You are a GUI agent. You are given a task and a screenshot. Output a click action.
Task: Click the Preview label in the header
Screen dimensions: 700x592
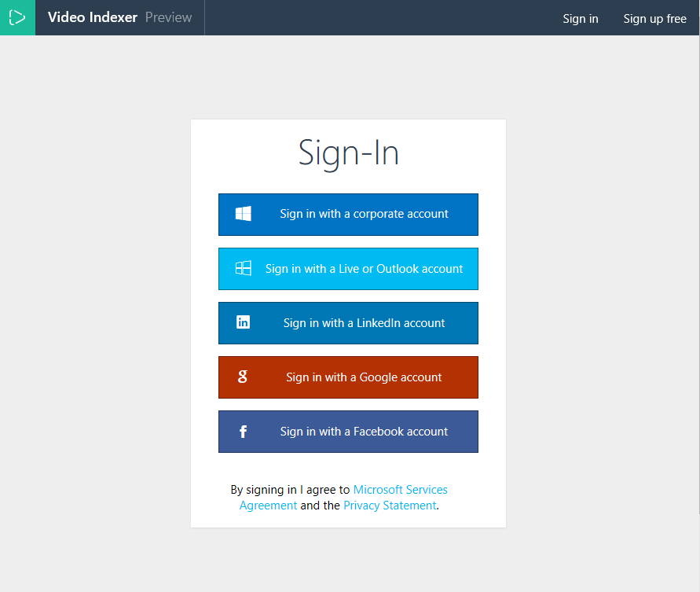click(x=168, y=17)
